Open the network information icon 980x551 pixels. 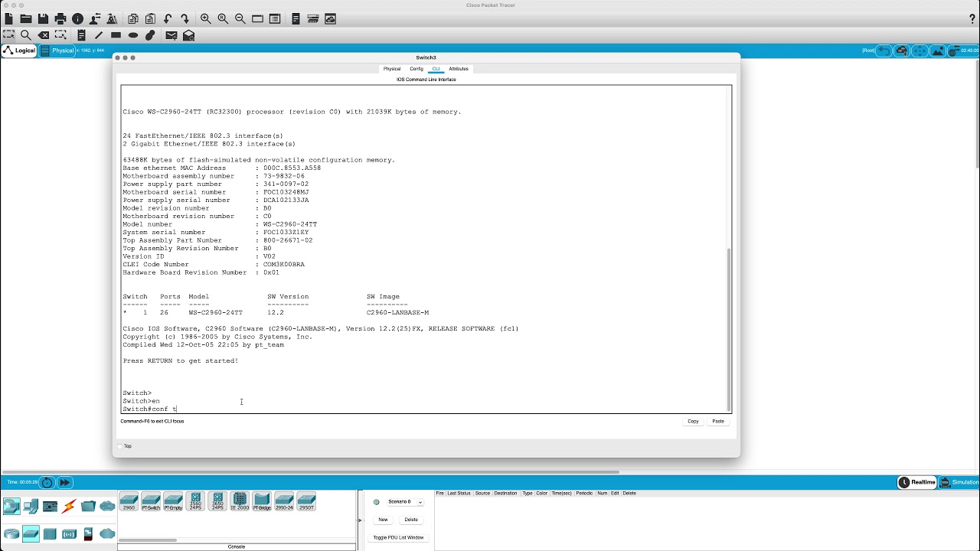tap(77, 18)
